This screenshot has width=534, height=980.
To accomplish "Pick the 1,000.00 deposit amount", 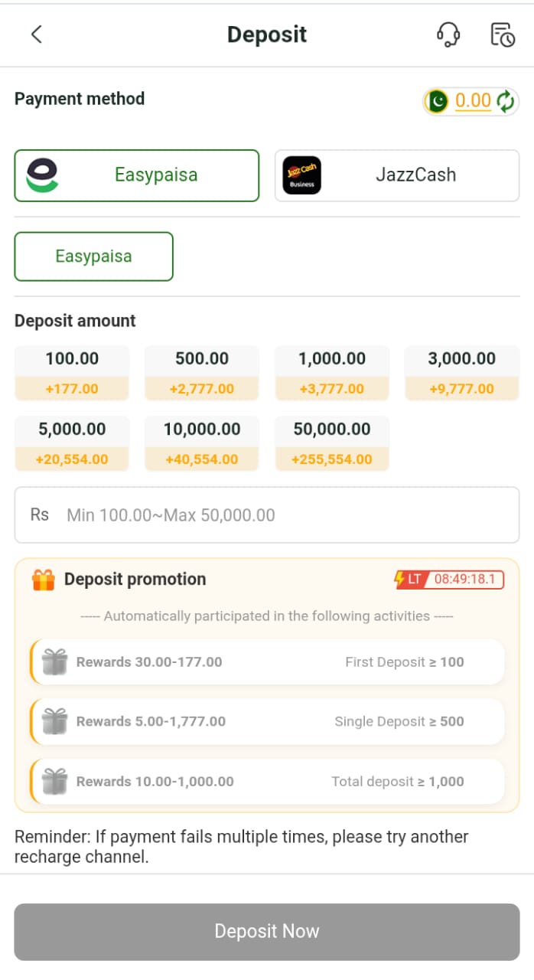I will pos(332,373).
